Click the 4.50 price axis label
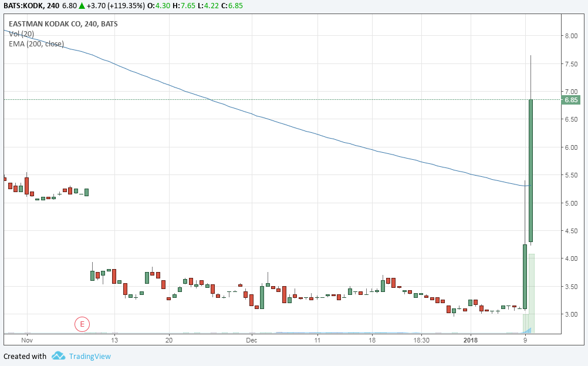Screen dimensions: 588x366 coord(571,231)
